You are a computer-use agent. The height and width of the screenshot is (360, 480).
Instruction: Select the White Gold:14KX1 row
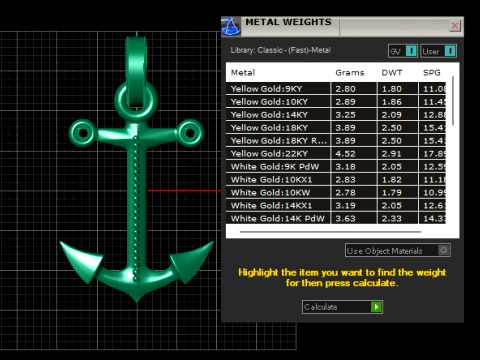[336, 206]
